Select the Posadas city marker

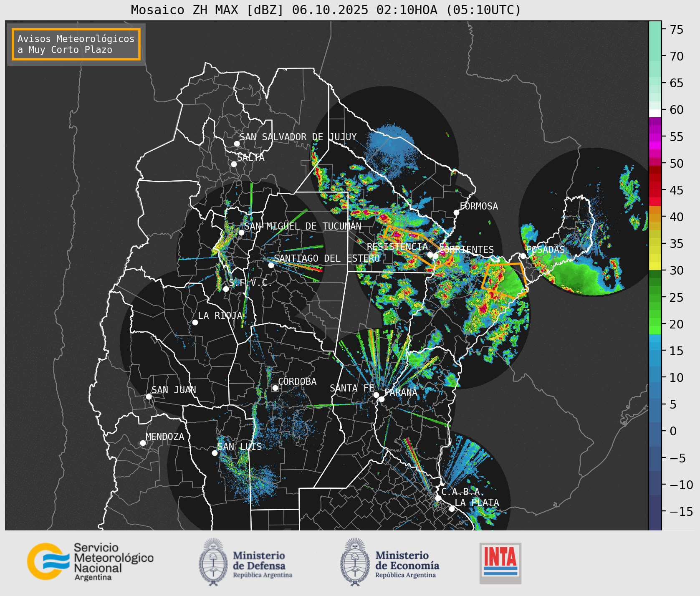click(x=523, y=256)
